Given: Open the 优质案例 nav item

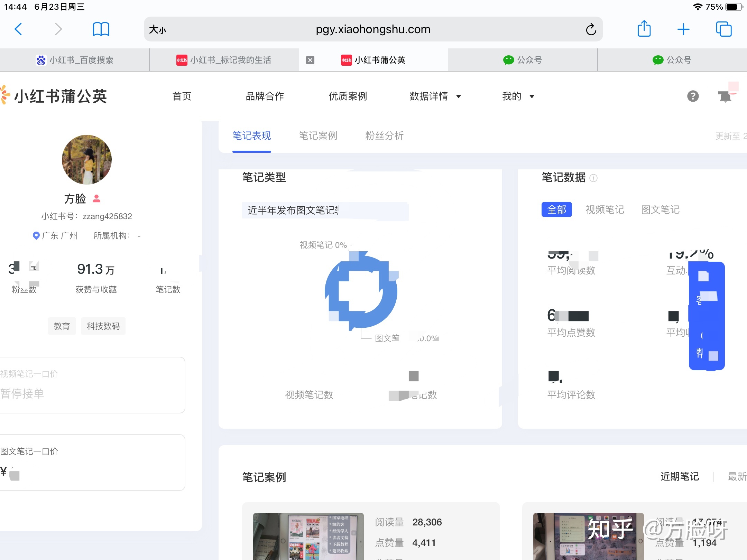Looking at the screenshot, I should (x=348, y=96).
